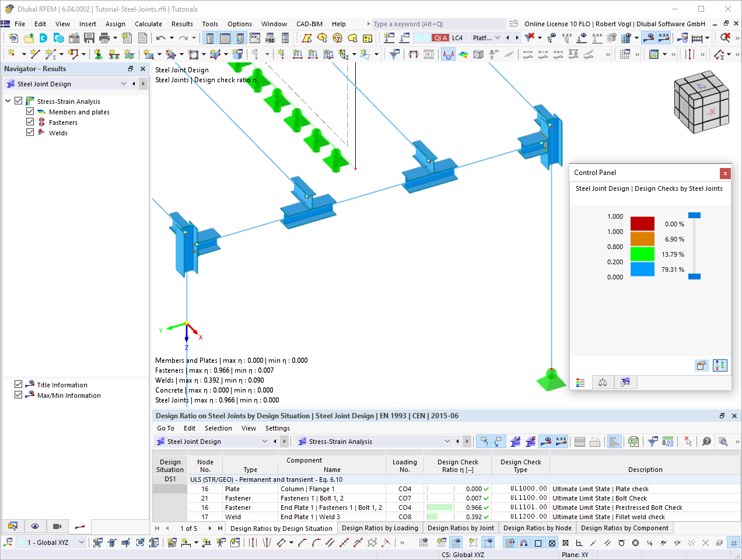This screenshot has width=742, height=560.
Task: Click the 0.966 design ratio cell
Action: click(x=459, y=508)
